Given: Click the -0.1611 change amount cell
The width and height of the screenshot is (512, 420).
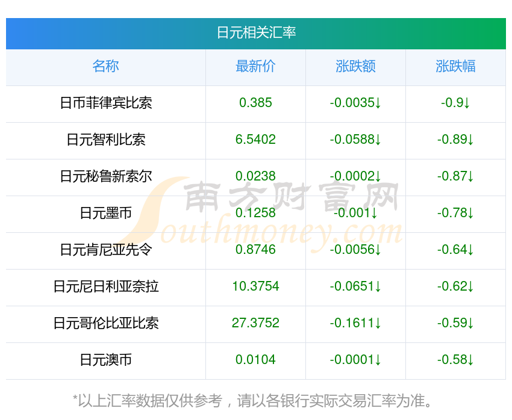Looking at the screenshot, I should pos(355,323).
